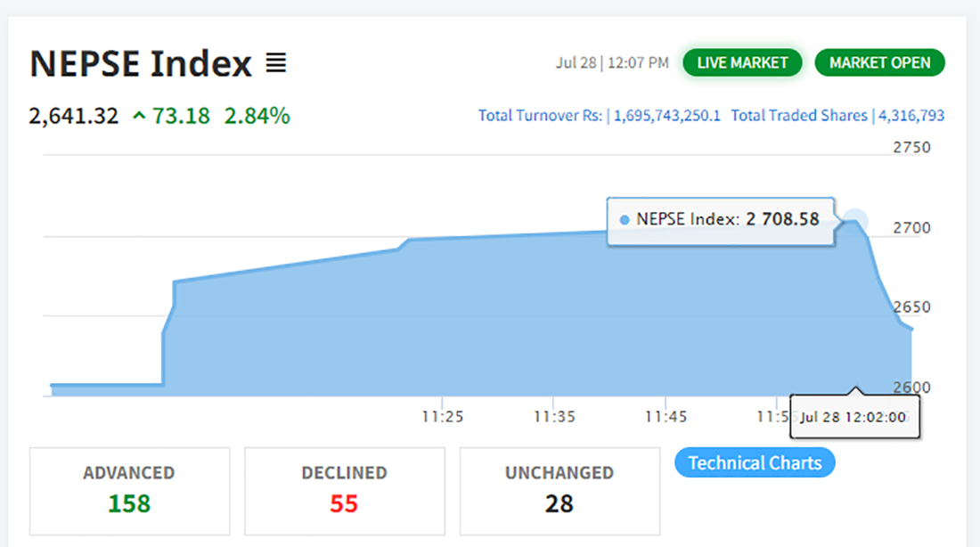Open the hamburger menu beside NEPSE Index
Screen dimensions: 980x547
coord(275,63)
